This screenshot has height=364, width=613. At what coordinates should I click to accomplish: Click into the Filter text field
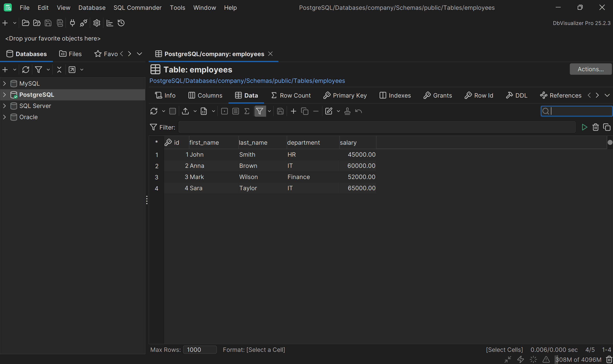(x=377, y=127)
